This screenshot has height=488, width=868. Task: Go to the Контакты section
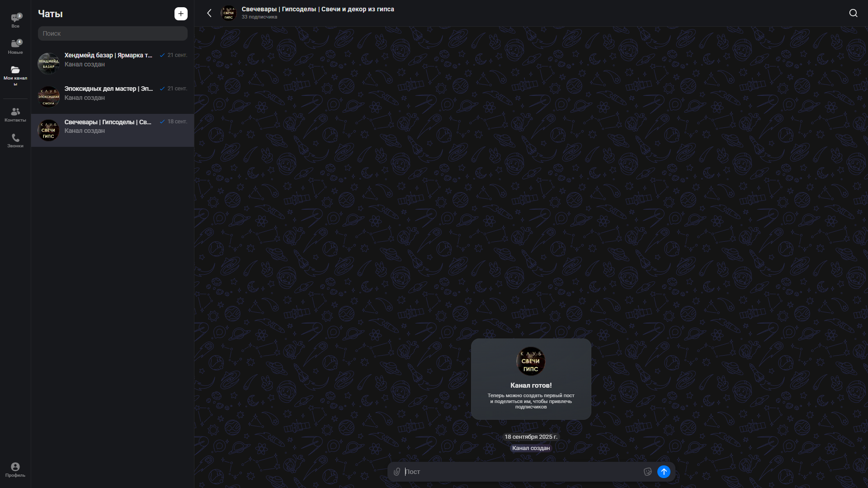tap(15, 114)
